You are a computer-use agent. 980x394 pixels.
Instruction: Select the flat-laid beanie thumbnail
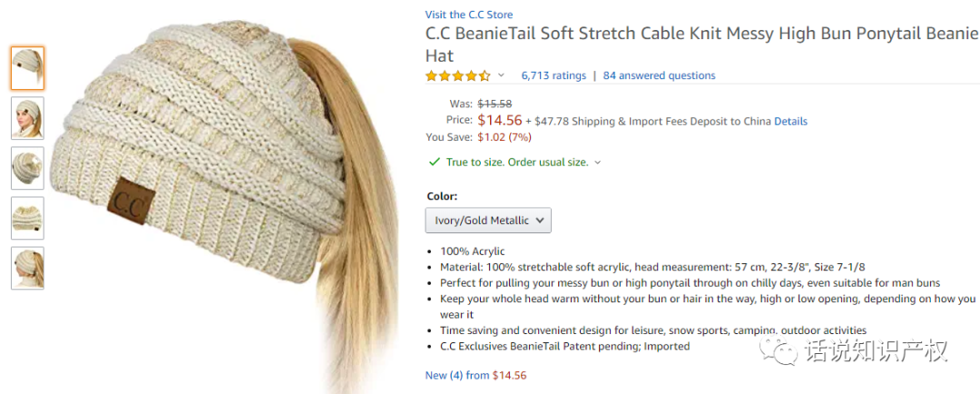[x=27, y=218]
